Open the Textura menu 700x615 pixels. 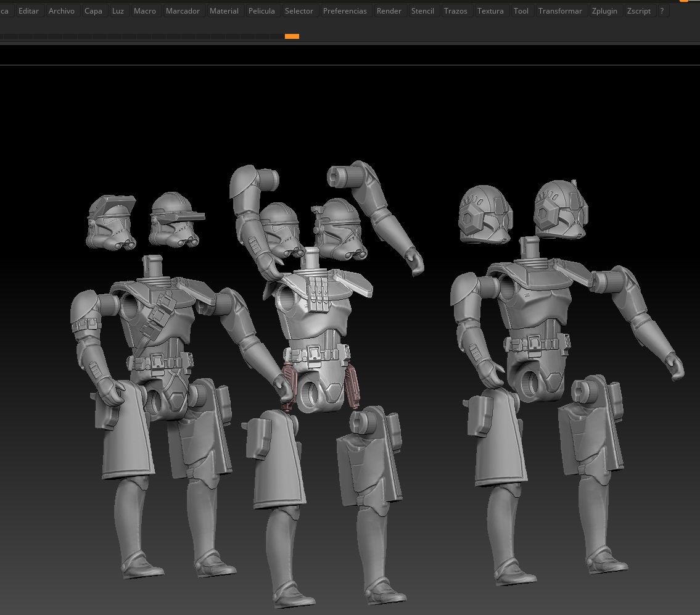(x=490, y=10)
